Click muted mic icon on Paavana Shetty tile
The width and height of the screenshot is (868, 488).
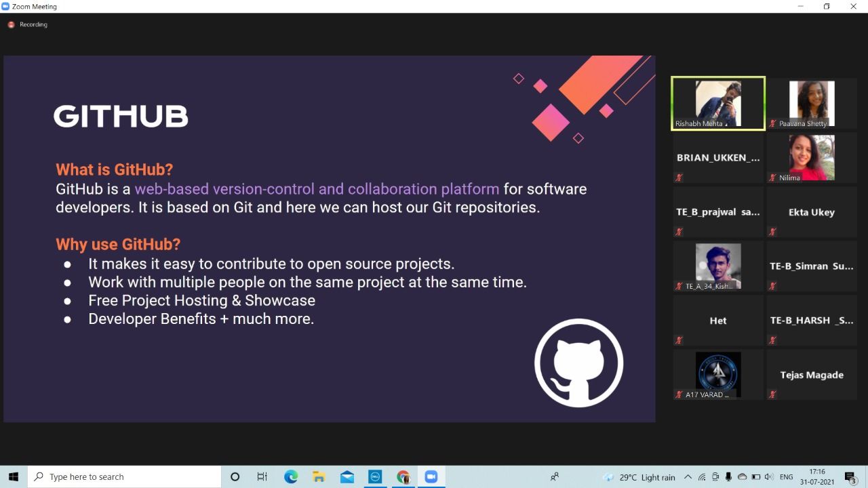(772, 123)
